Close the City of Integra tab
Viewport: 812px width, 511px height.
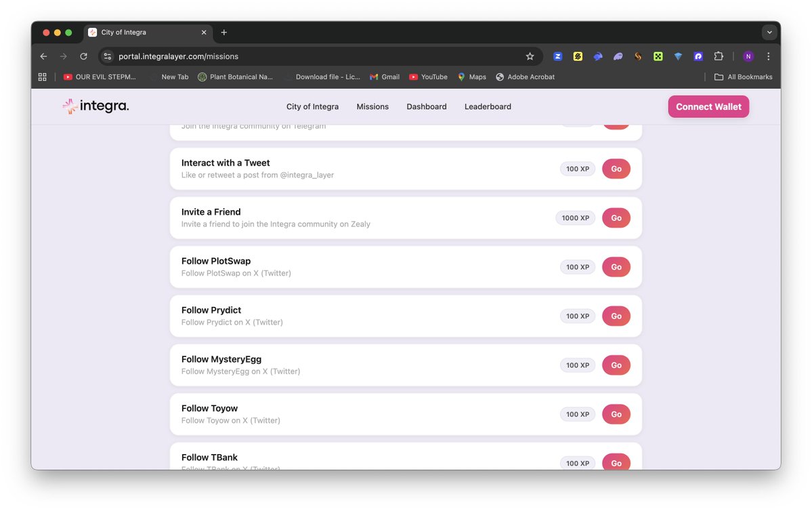pos(204,32)
